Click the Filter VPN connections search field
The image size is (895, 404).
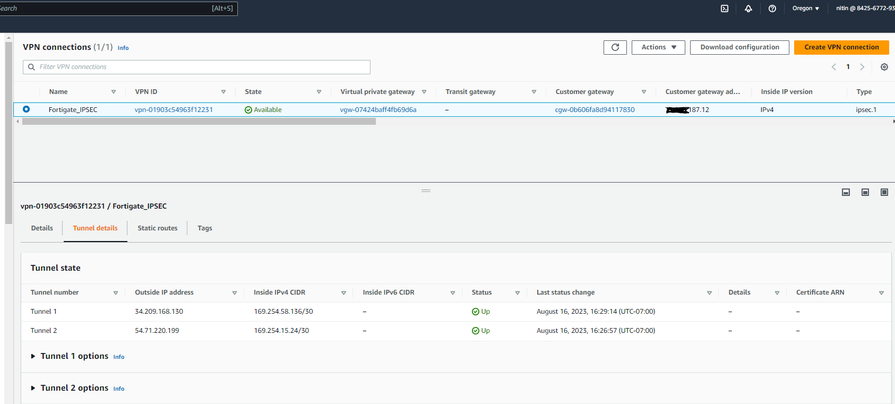(197, 67)
